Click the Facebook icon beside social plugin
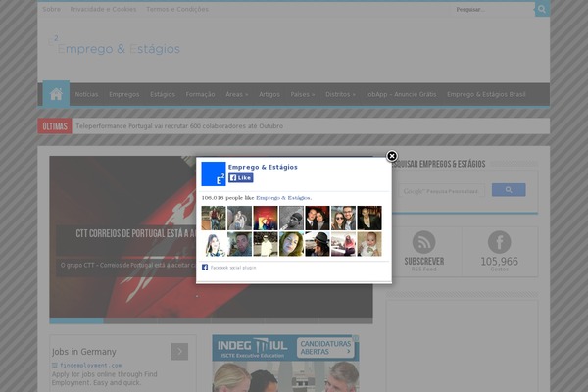The height and width of the screenshot is (392, 588). point(205,268)
